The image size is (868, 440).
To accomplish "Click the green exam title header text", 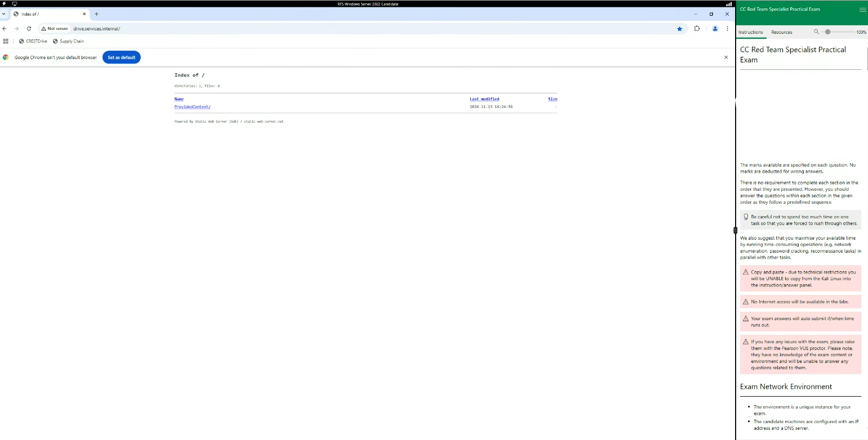I will point(780,10).
